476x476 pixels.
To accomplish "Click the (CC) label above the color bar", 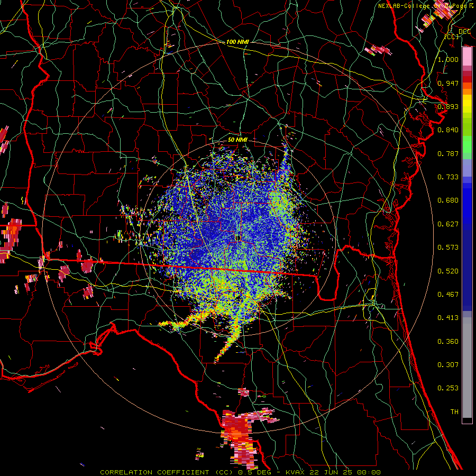I will click(452, 36).
